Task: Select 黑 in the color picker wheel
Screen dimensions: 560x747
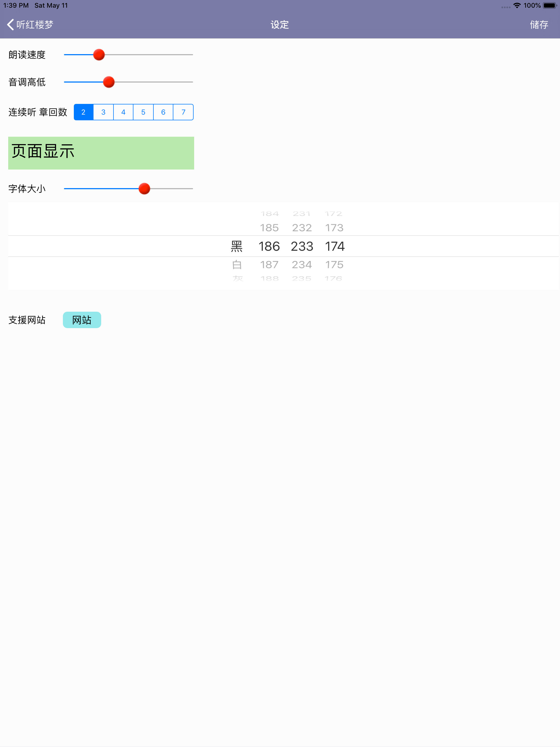Action: (x=237, y=246)
